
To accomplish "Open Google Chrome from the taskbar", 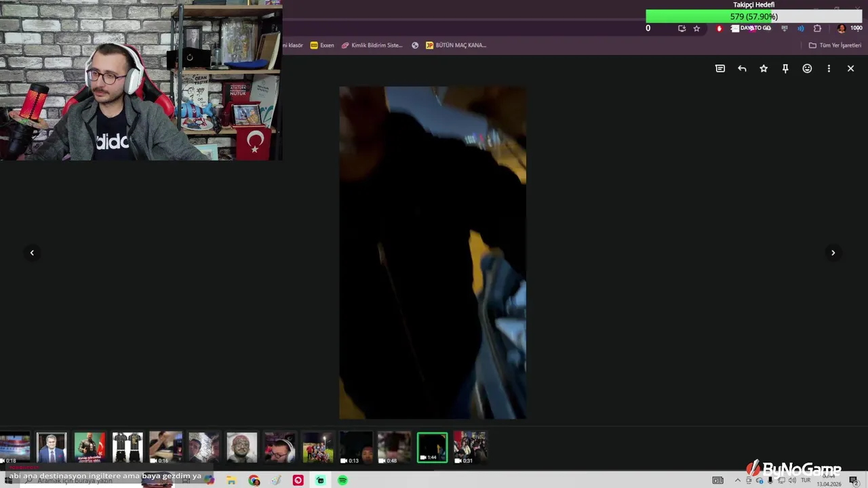I will (x=254, y=481).
